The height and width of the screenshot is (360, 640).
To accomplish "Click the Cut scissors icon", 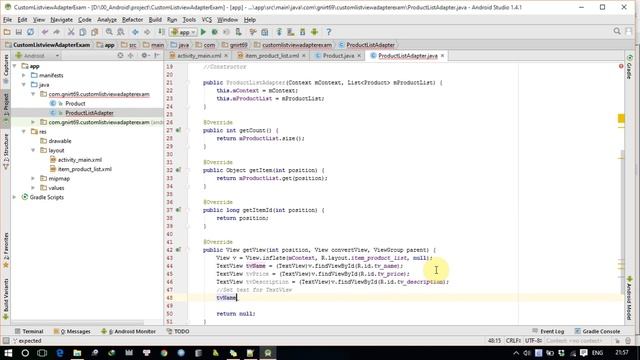I will [x=71, y=32].
